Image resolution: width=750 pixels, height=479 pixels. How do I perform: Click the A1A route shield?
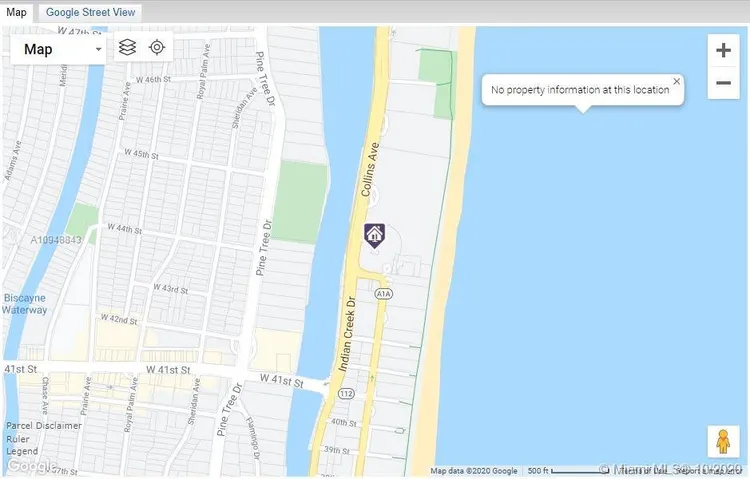tap(383, 294)
